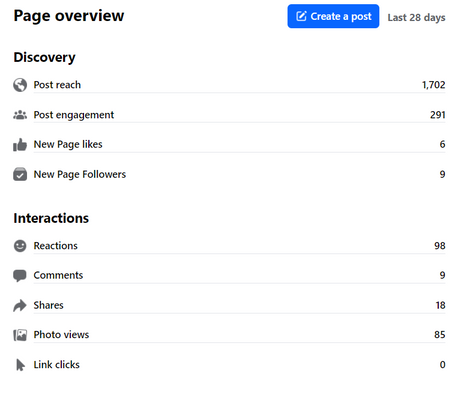Click the Photo views picture icon

(20, 335)
